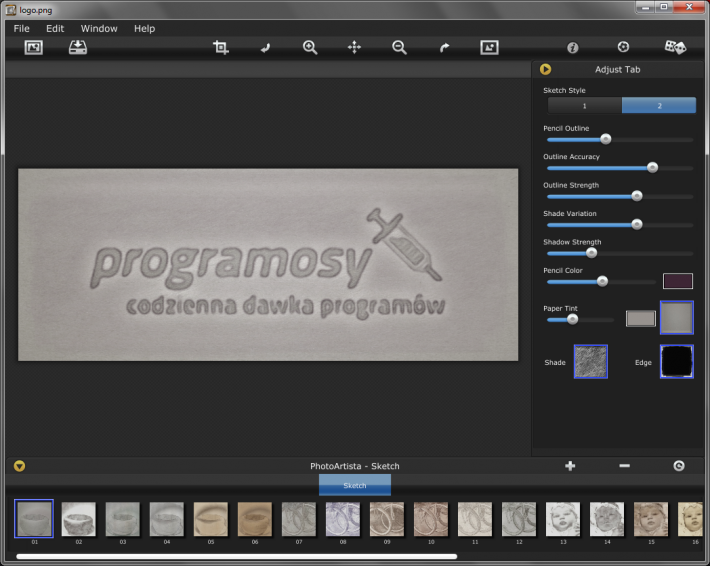
Task: Open the info icon in toolbar
Action: (572, 48)
